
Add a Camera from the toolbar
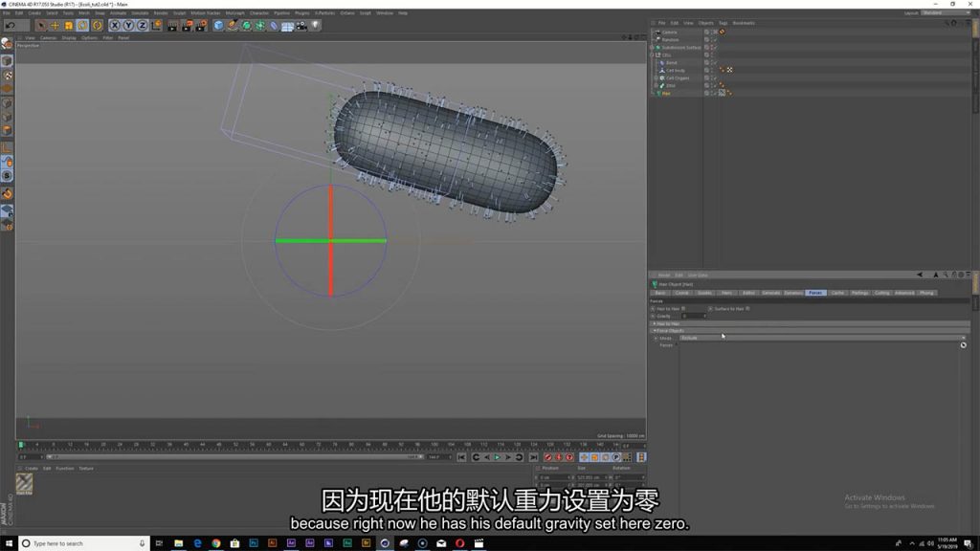[x=301, y=26]
